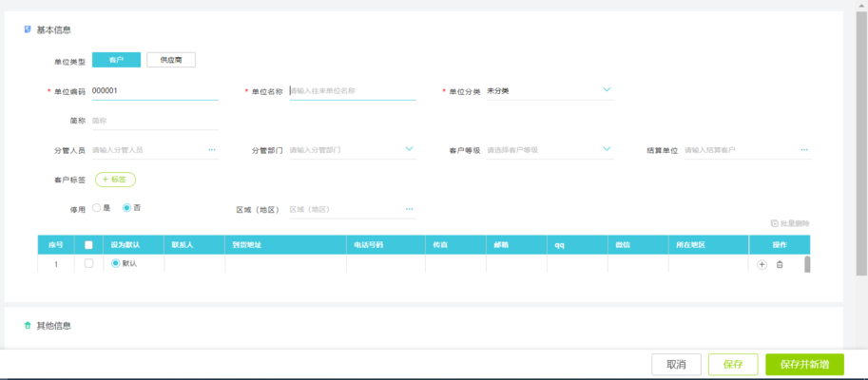Click the 保存并新增 button
868x380 pixels.
tap(804, 365)
